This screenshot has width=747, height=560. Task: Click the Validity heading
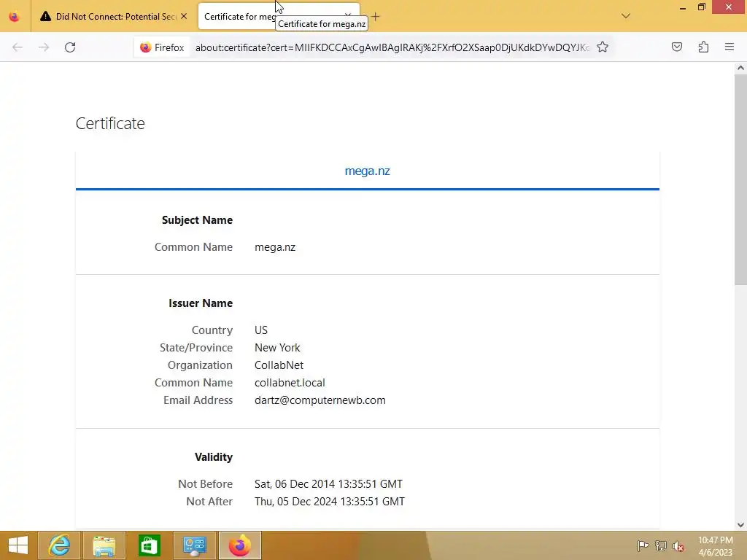point(214,457)
